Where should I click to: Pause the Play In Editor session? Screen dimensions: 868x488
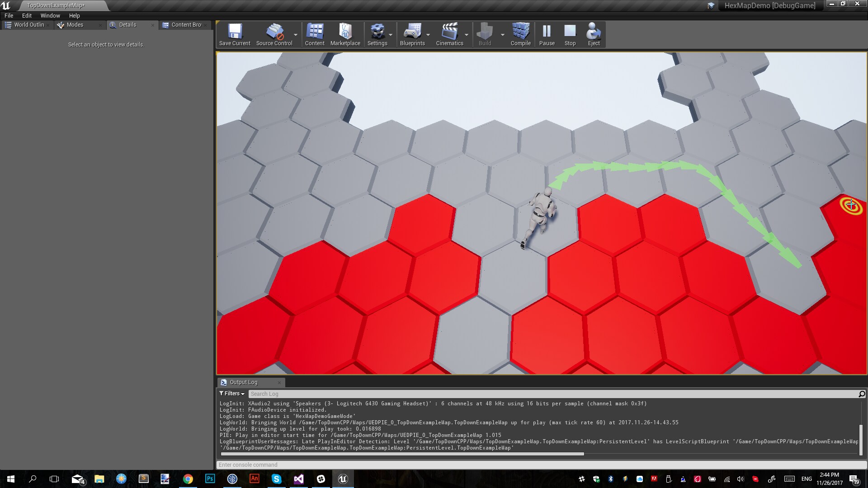pos(547,34)
